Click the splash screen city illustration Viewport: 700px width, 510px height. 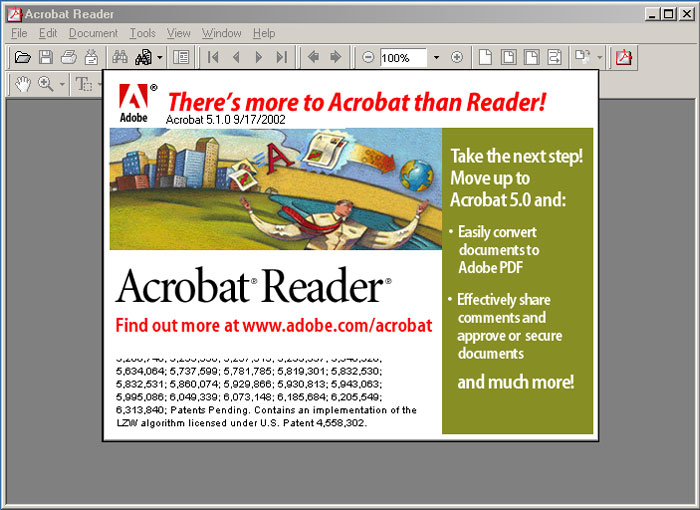coord(275,188)
